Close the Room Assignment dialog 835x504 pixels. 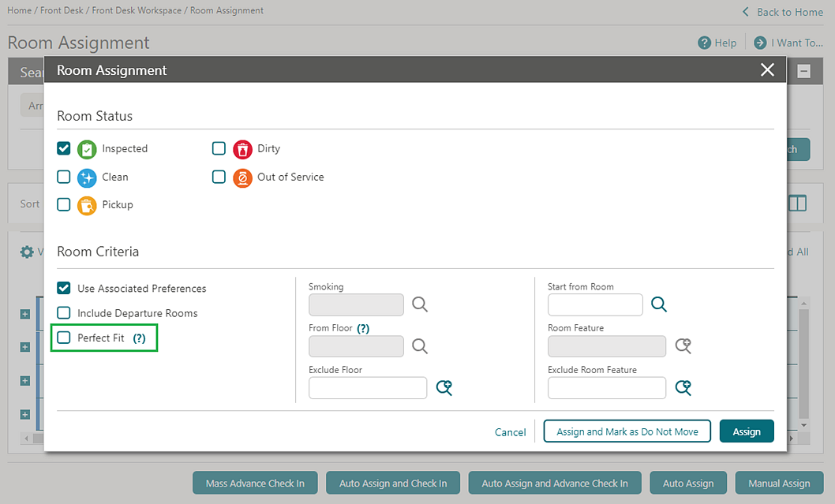click(767, 69)
